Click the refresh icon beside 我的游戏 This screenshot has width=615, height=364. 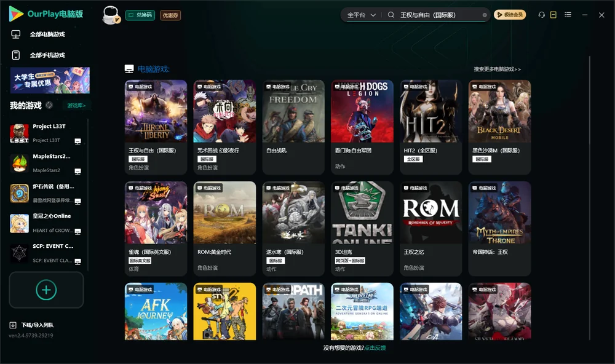(x=49, y=105)
